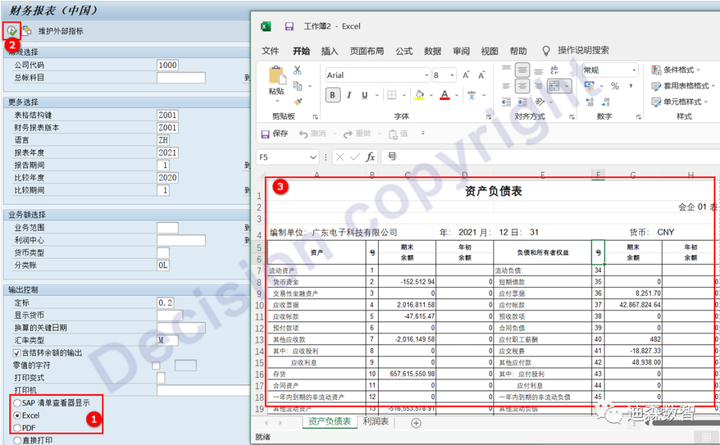Click the Comma Style icon
The width and height of the screenshot is (720, 445).
[x=631, y=86]
